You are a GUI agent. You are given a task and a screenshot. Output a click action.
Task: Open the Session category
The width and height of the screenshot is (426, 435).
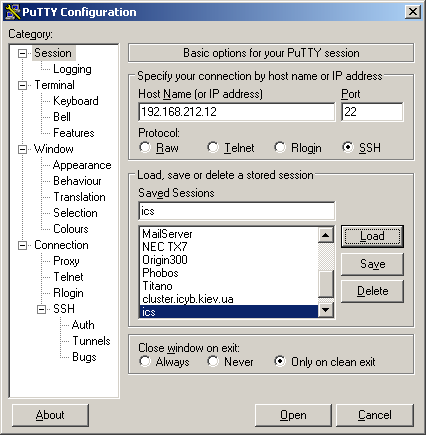click(x=53, y=53)
